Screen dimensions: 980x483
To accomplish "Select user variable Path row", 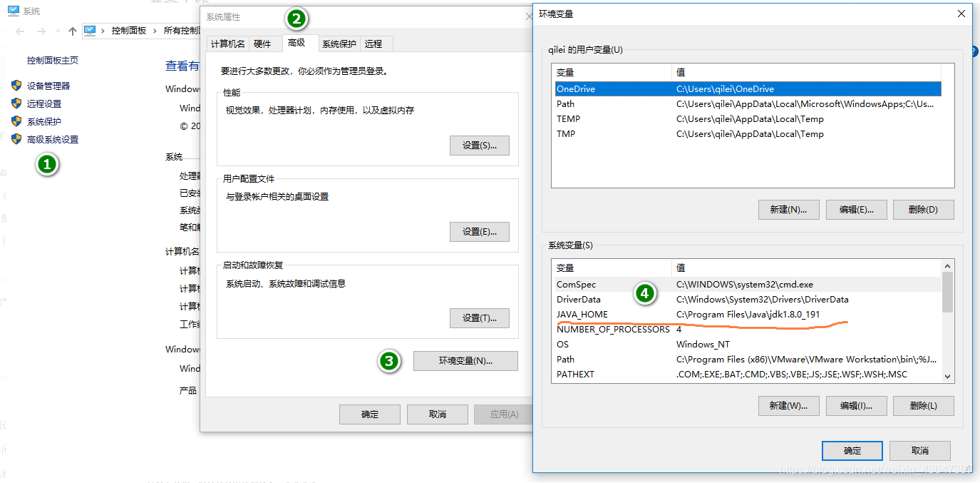I will click(x=748, y=104).
